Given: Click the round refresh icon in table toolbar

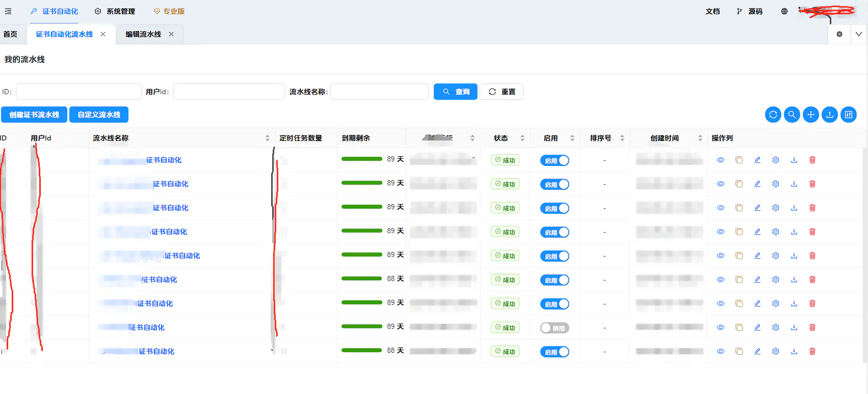Looking at the screenshot, I should click(773, 115).
